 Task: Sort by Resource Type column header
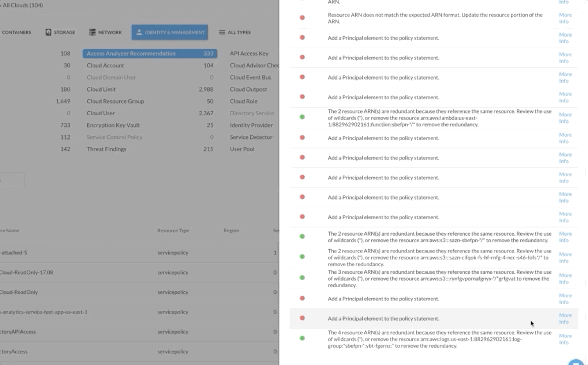click(173, 231)
